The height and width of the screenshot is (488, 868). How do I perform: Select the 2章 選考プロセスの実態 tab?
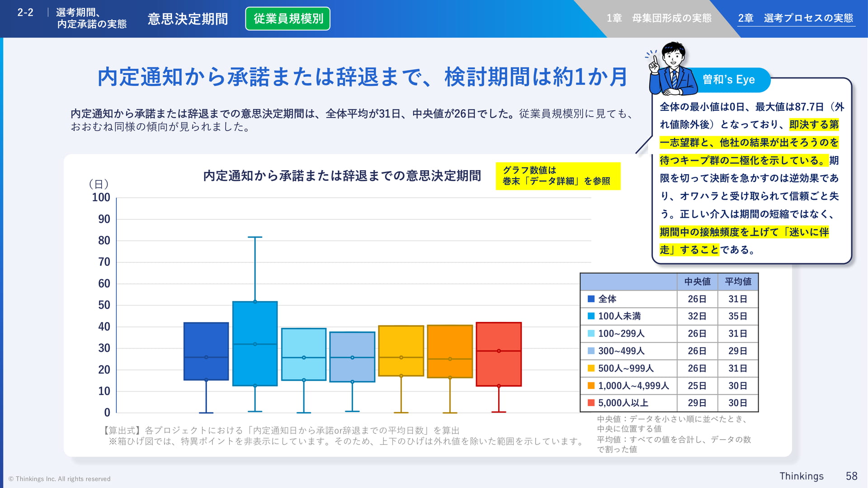click(796, 18)
